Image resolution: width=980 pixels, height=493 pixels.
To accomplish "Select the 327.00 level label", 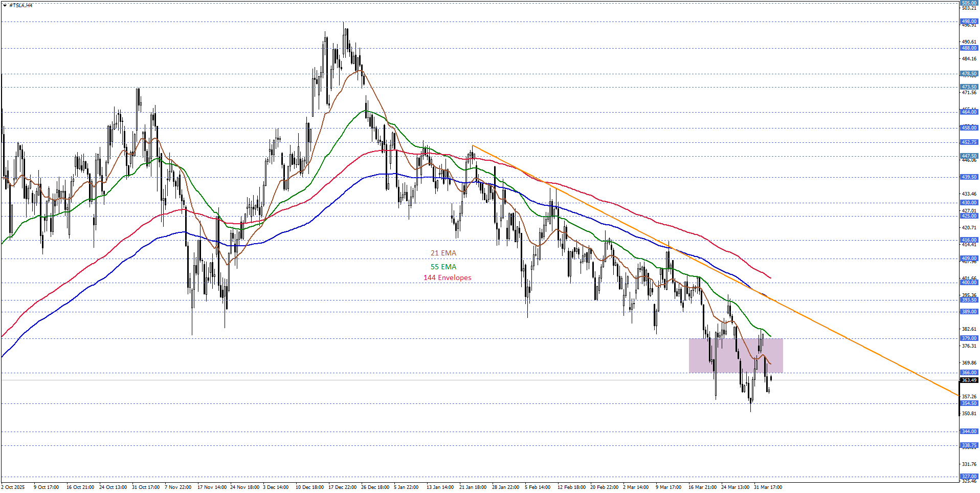I will pos(969,477).
